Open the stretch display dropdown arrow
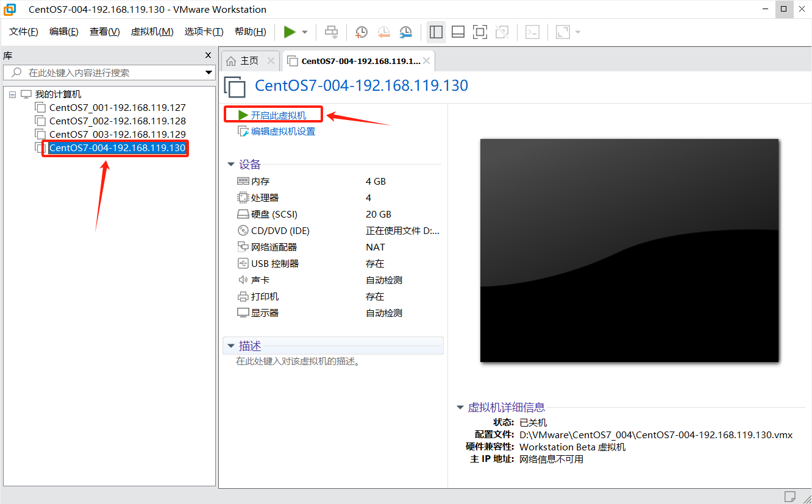 pyautogui.click(x=577, y=32)
